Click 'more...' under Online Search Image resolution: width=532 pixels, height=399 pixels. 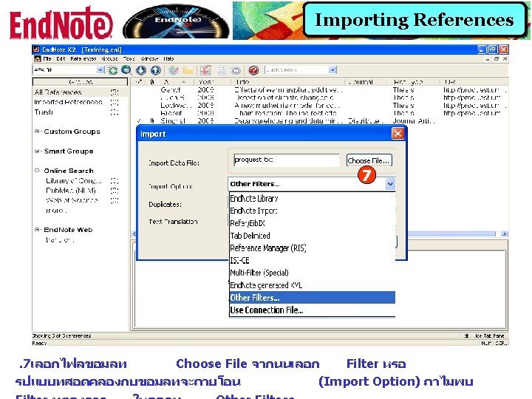coord(56,211)
